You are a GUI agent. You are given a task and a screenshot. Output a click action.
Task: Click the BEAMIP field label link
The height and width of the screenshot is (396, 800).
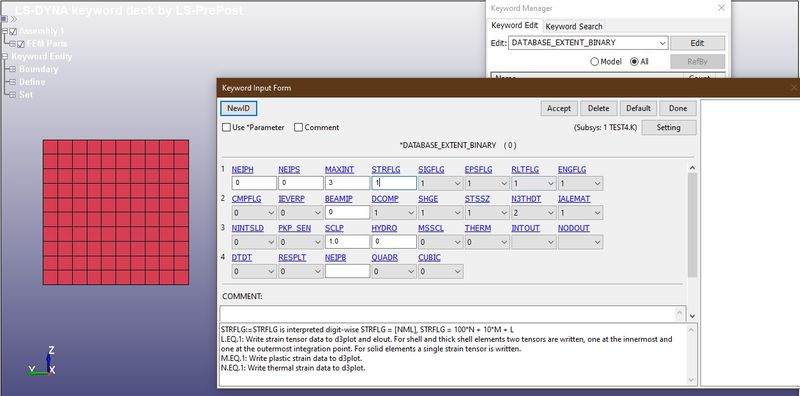click(338, 199)
